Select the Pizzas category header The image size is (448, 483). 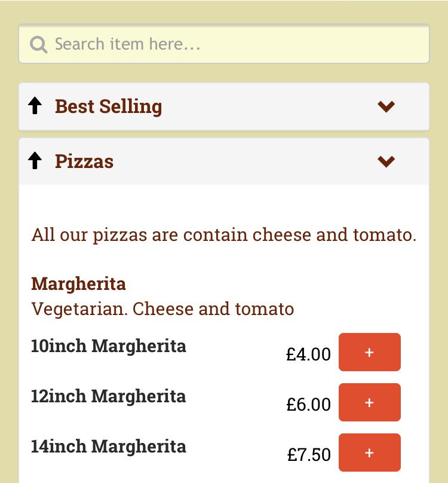point(224,161)
